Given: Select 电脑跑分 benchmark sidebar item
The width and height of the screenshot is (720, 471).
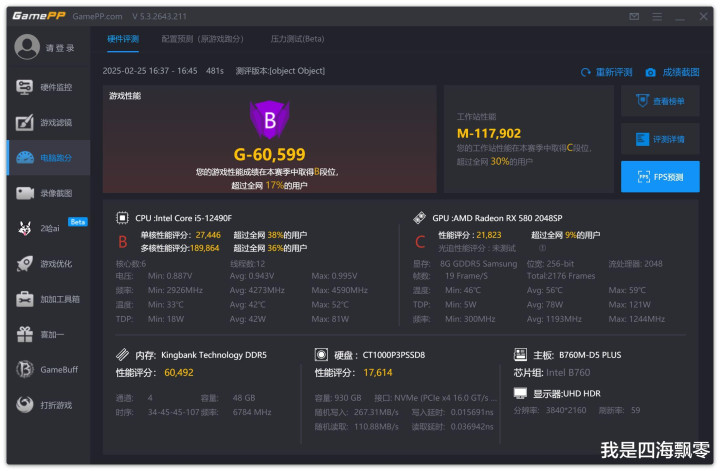Looking at the screenshot, I should 48,157.
